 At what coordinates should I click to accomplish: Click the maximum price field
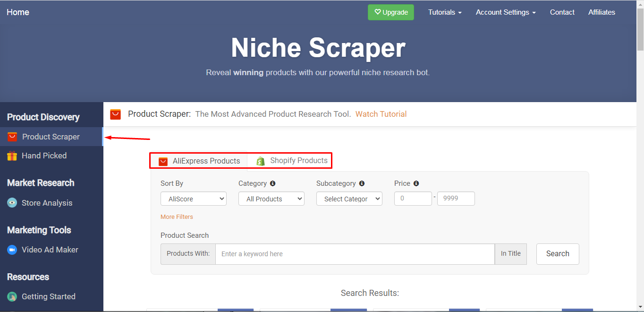(456, 199)
